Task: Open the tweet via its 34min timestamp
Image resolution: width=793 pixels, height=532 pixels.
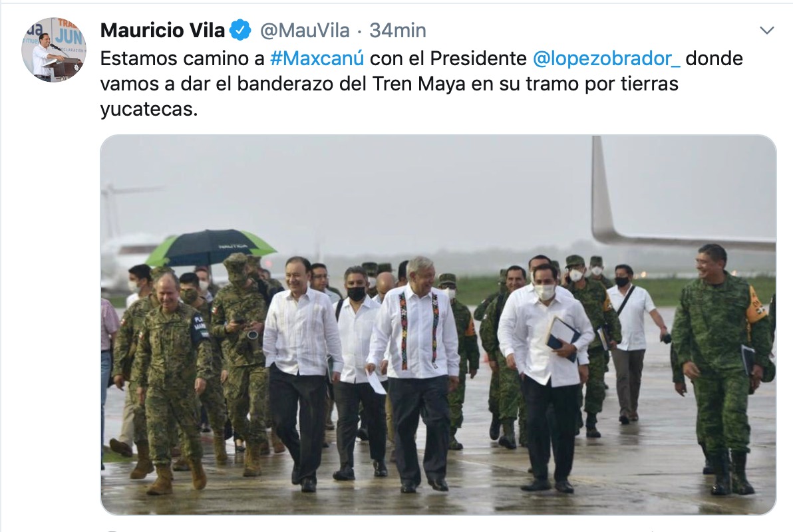Action: coord(398,31)
